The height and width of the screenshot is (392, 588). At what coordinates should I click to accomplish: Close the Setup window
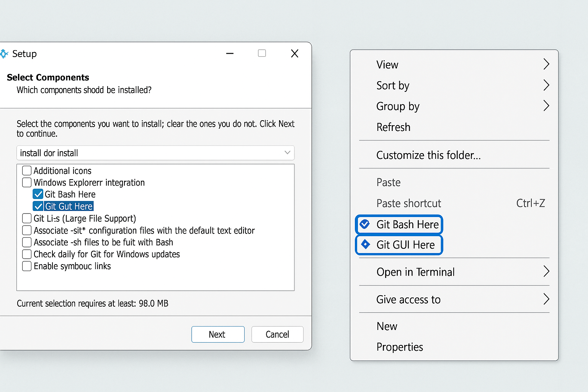point(294,54)
